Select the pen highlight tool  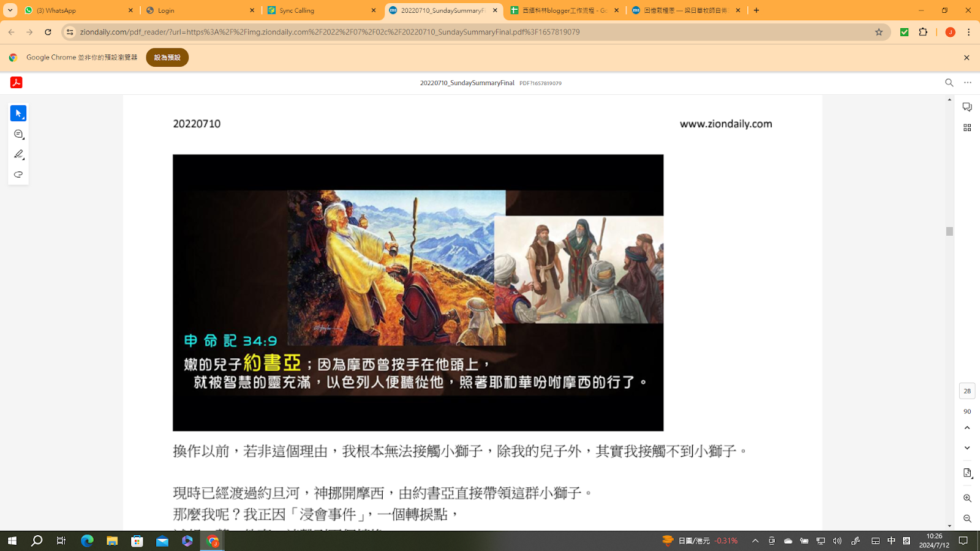tap(18, 154)
